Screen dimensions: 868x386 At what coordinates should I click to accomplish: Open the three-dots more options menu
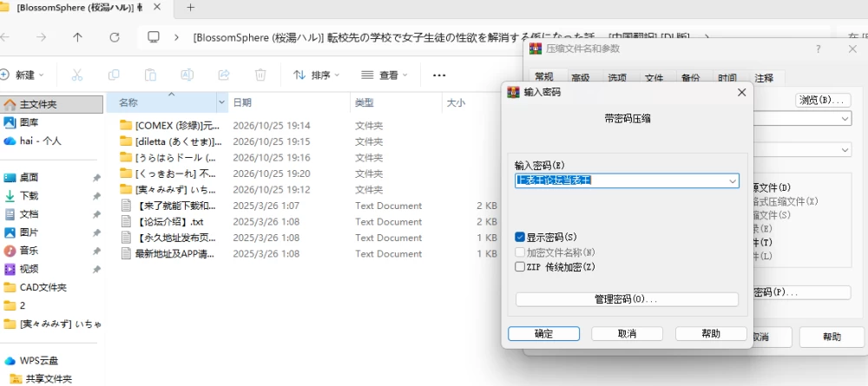point(439,75)
